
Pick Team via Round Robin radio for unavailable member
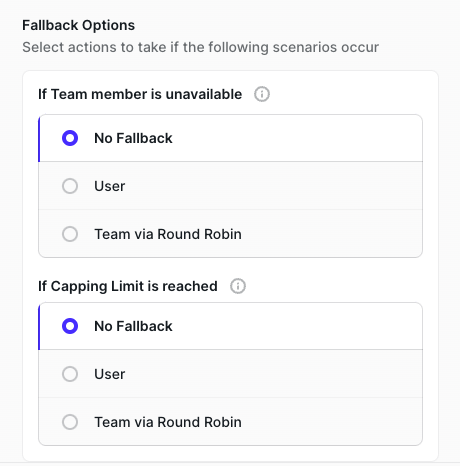click(x=70, y=234)
